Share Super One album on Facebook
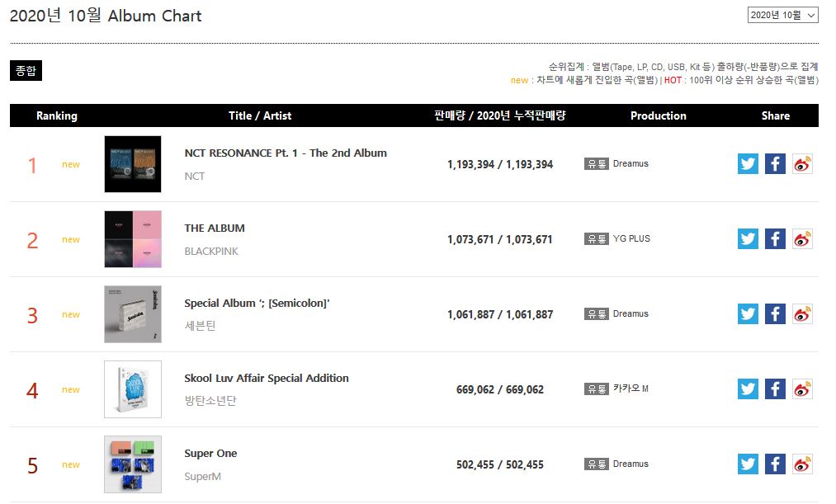 point(775,464)
